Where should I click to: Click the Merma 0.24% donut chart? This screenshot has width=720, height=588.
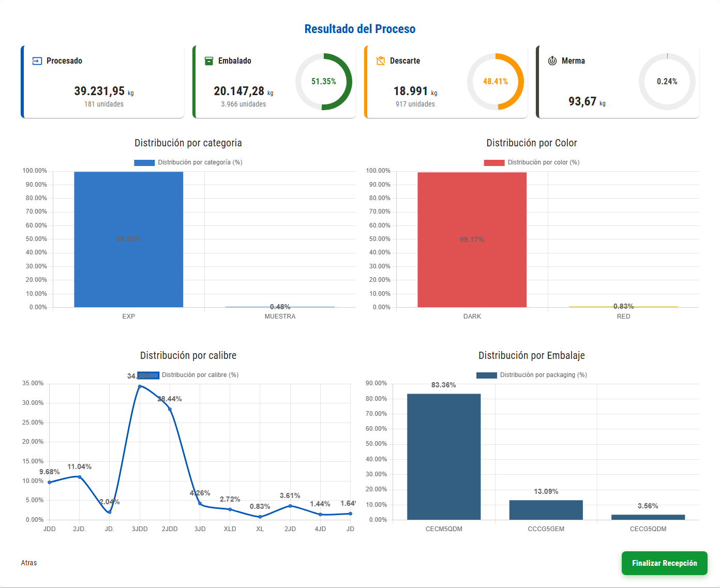coord(667,82)
